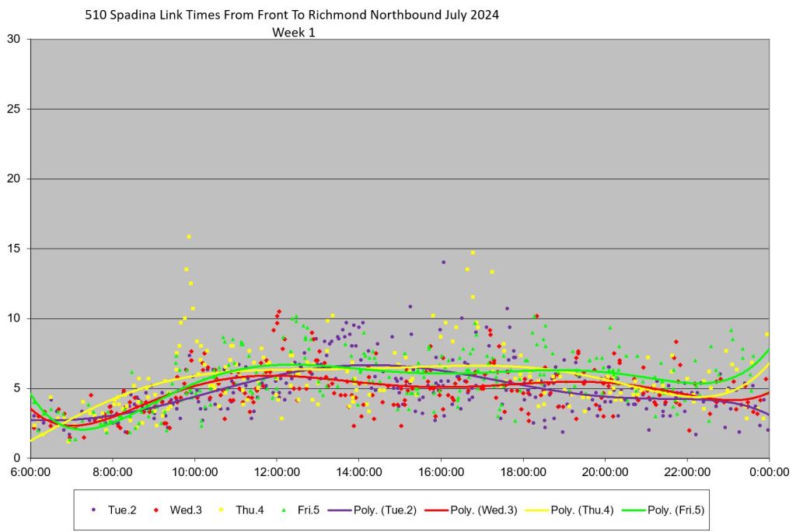796x532 pixels.
Task: Select the purple outlier point at 16:00
Action: tap(443, 262)
